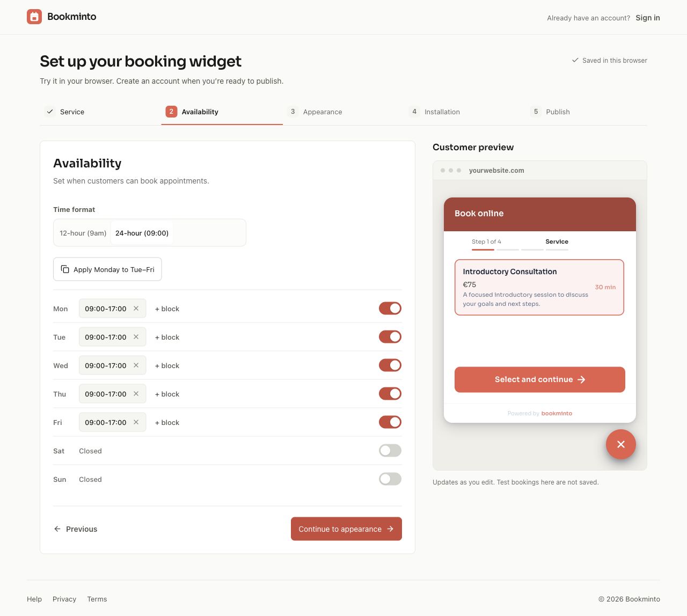687x616 pixels.
Task: Disable Thursday availability switch
Action: (390, 394)
